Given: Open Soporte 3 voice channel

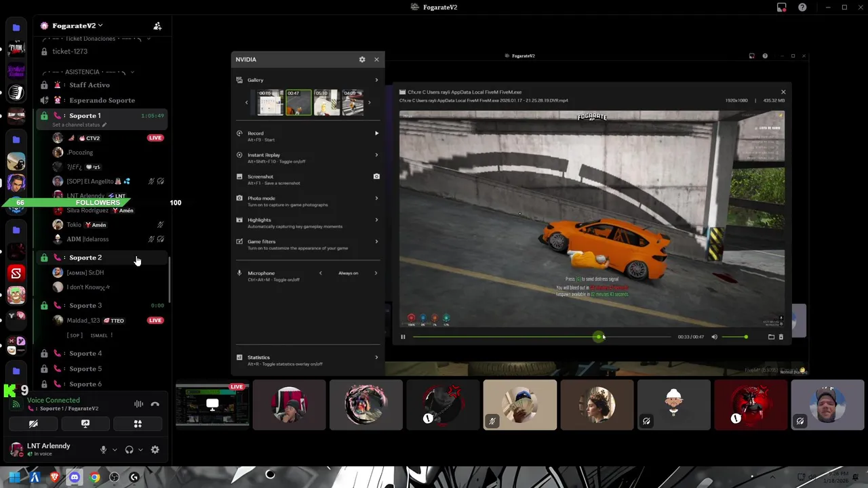Looking at the screenshot, I should pyautogui.click(x=102, y=306).
